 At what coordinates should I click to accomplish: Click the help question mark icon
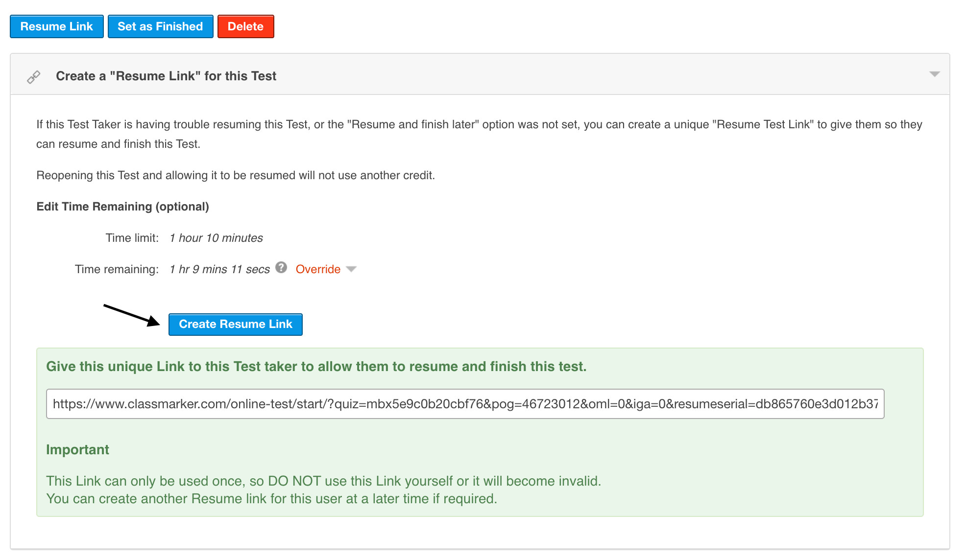click(281, 267)
